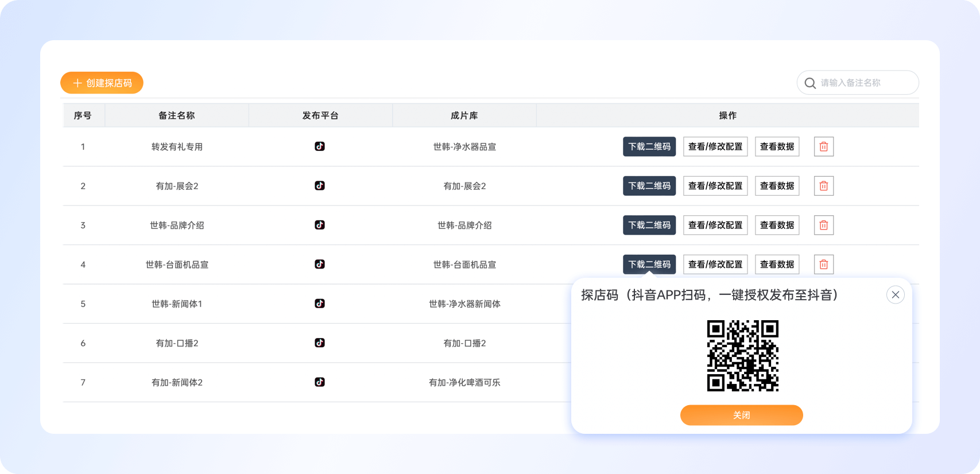Delete 世韩-品牌介绍 row with trash icon
980x474 pixels.
824,225
